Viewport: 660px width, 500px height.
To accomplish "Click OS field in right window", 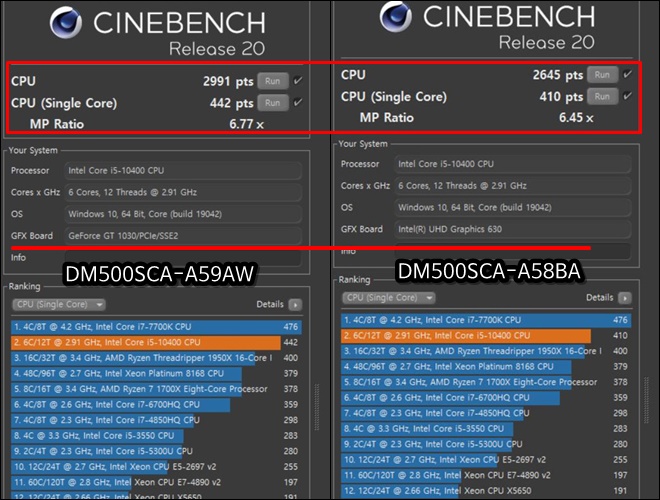I will tap(513, 207).
